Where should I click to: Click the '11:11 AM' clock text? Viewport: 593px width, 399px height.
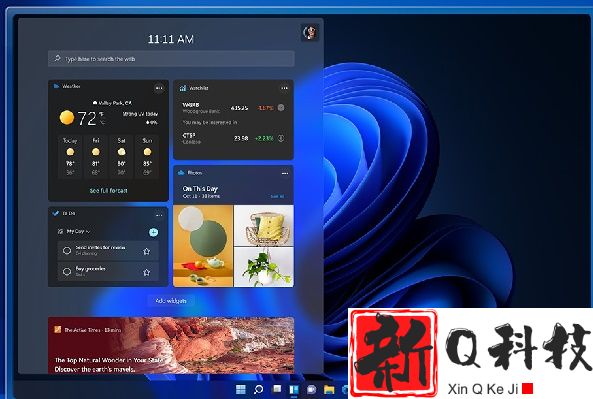[171, 39]
